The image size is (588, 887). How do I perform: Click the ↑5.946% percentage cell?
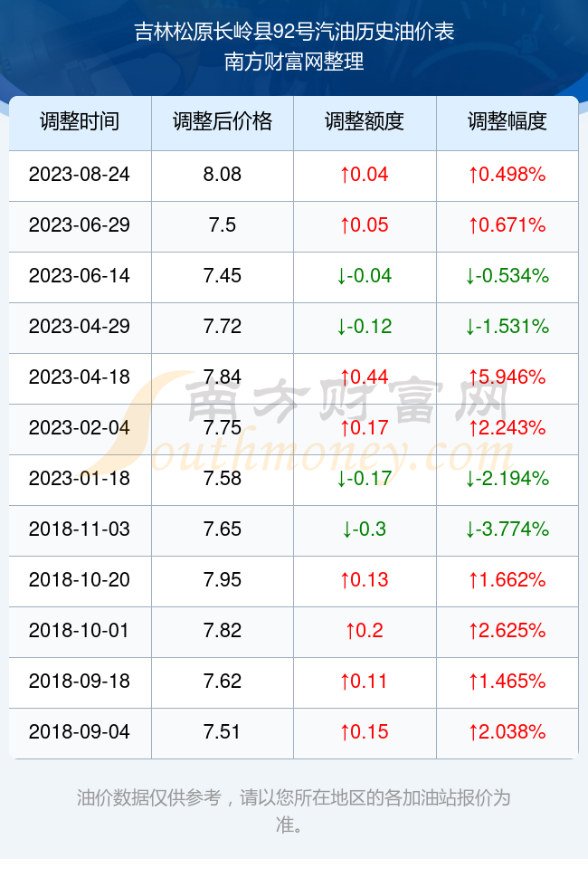coord(507,377)
